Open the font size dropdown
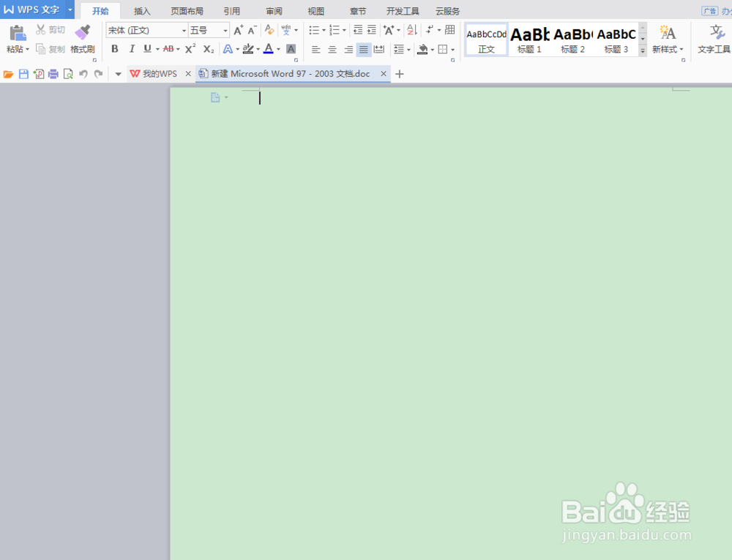The width and height of the screenshot is (732, 560). point(225,31)
